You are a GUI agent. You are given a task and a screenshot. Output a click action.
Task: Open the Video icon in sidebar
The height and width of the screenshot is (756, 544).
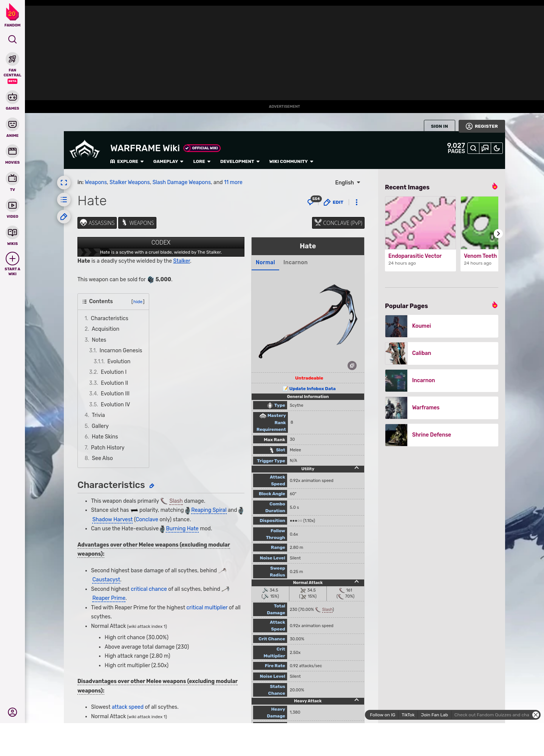(12, 205)
